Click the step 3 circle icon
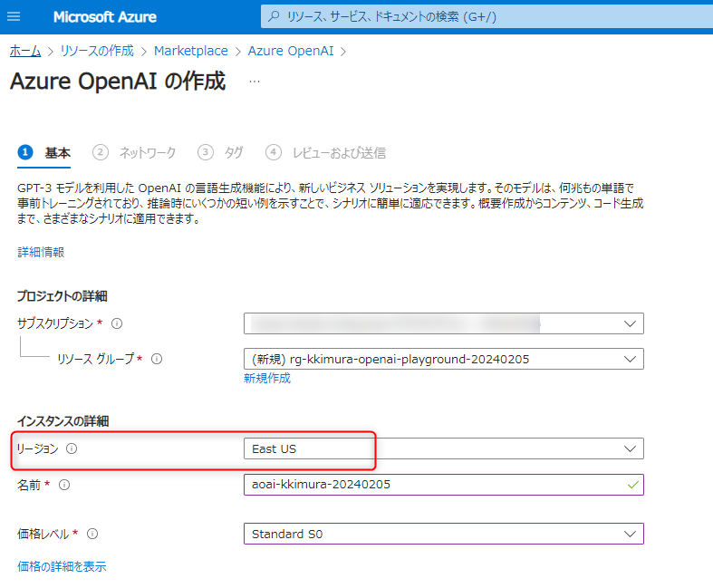This screenshot has width=713, height=588. [206, 152]
